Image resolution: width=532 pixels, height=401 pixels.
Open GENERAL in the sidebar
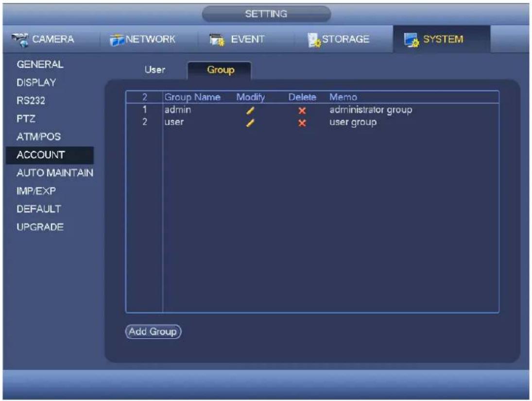point(40,65)
